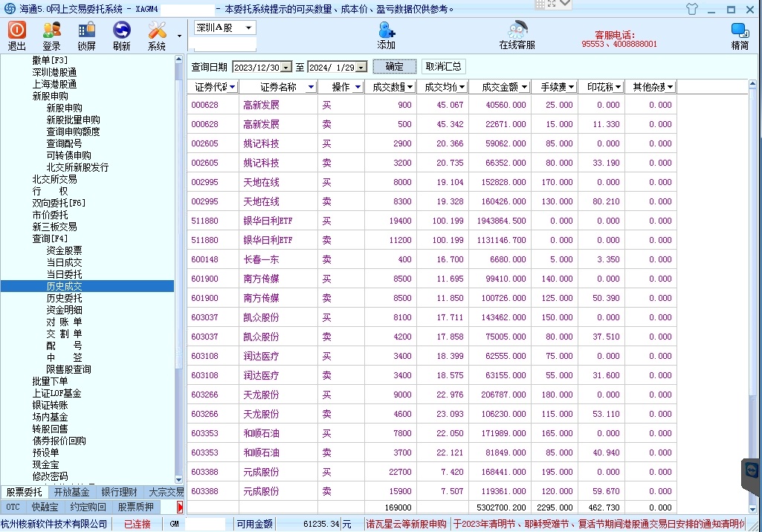762x532 pixels.
Task: Open 撤单[F3] in the tree
Action: pos(50,60)
